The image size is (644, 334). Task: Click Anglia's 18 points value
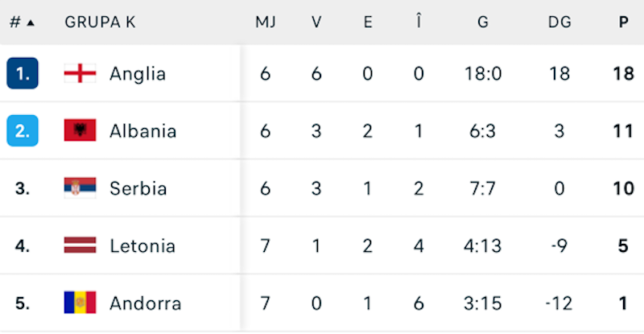pyautogui.click(x=623, y=73)
